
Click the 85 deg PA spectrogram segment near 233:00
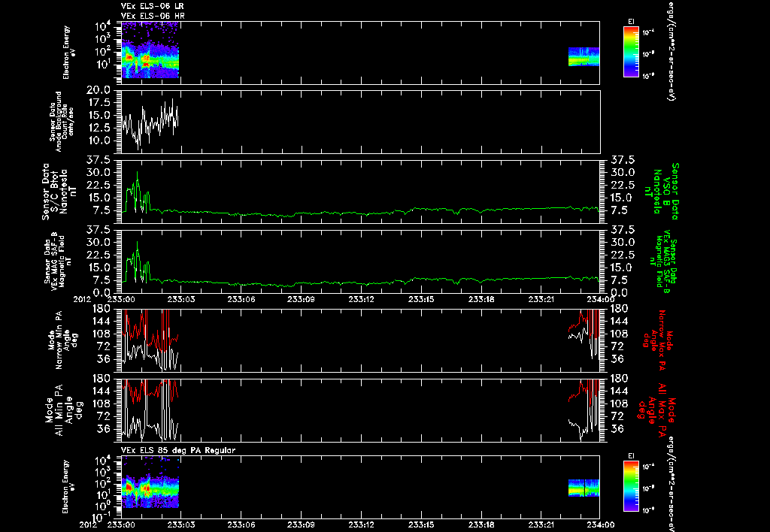[150, 482]
